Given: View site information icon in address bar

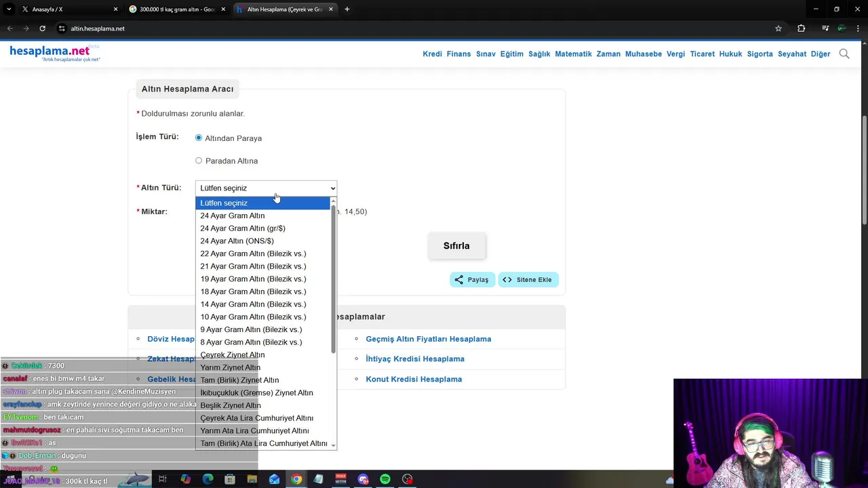Looking at the screenshot, I should 61,28.
